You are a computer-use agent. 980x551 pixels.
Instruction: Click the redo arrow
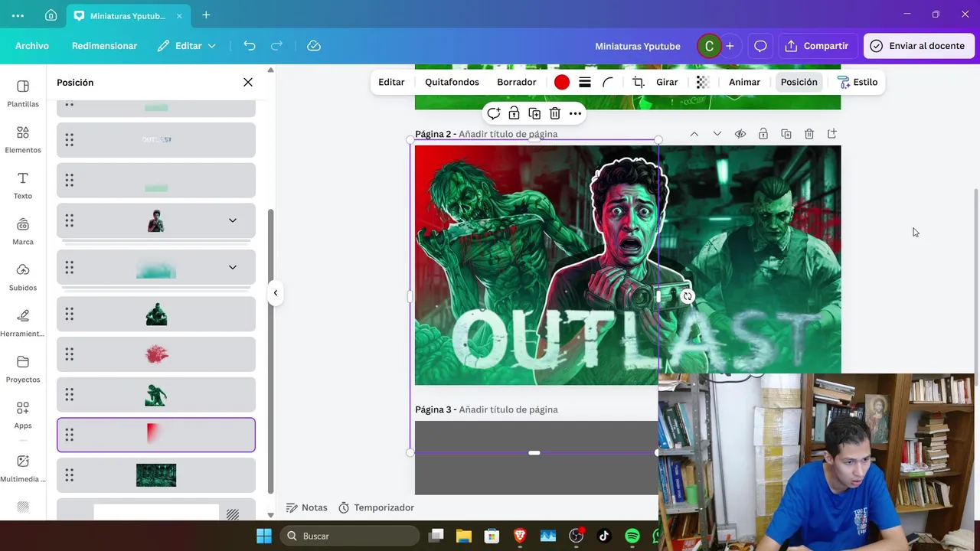pos(277,46)
